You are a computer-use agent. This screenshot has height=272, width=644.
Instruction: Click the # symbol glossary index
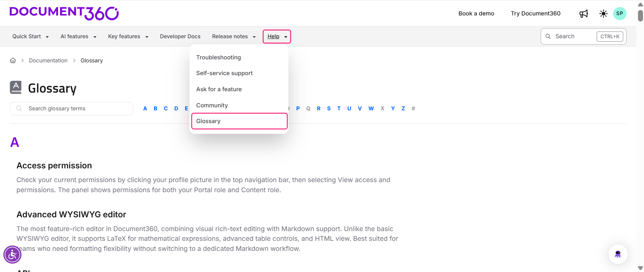click(413, 108)
